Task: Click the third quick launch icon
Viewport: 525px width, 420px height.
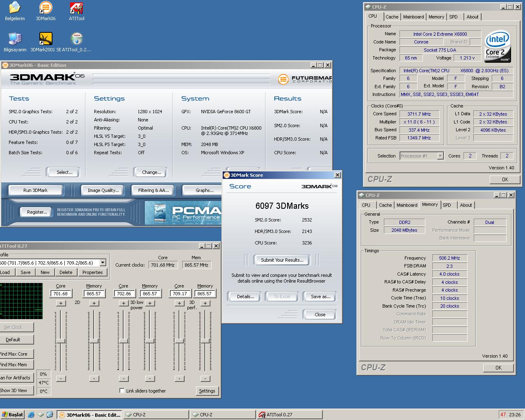Action: pos(50,415)
